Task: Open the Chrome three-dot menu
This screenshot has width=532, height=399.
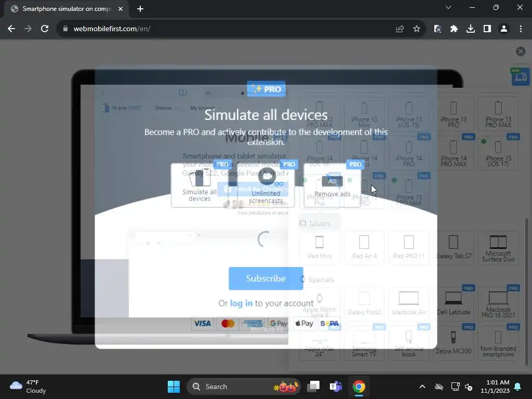Action: coord(521,29)
